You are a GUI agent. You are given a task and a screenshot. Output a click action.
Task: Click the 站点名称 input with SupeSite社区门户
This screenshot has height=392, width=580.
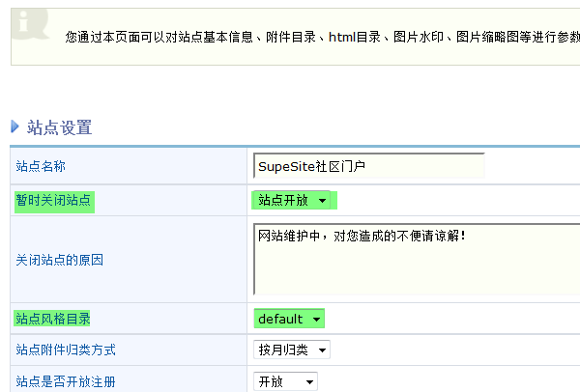coord(367,166)
